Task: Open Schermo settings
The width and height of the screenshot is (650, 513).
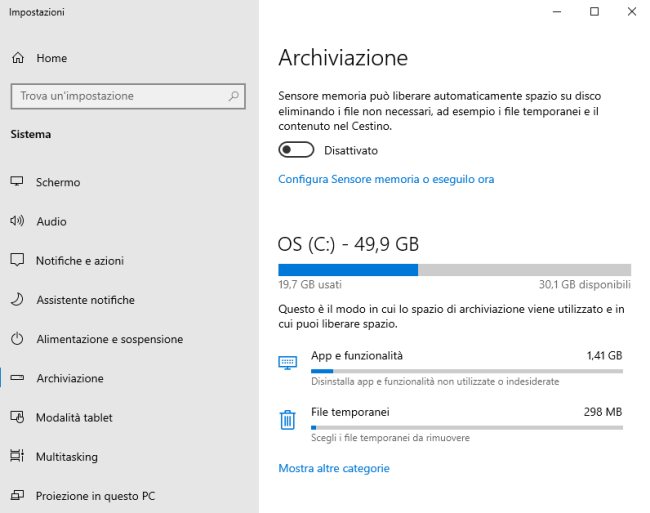Action: tap(58, 182)
